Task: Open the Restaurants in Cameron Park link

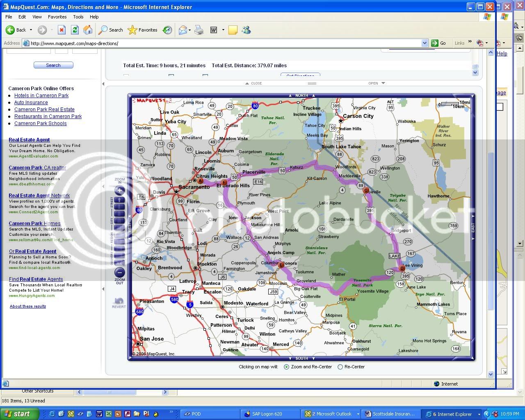Action: click(48, 116)
